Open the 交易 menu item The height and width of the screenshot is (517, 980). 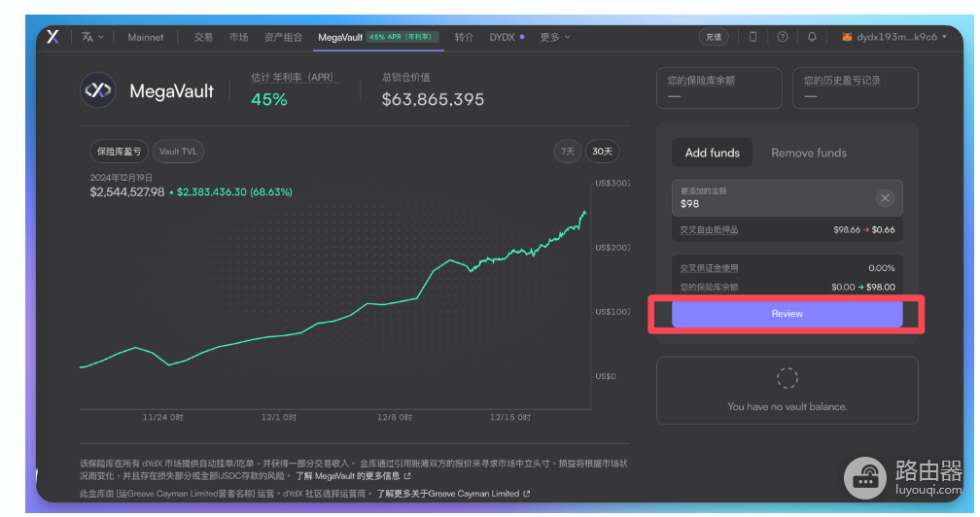click(203, 38)
